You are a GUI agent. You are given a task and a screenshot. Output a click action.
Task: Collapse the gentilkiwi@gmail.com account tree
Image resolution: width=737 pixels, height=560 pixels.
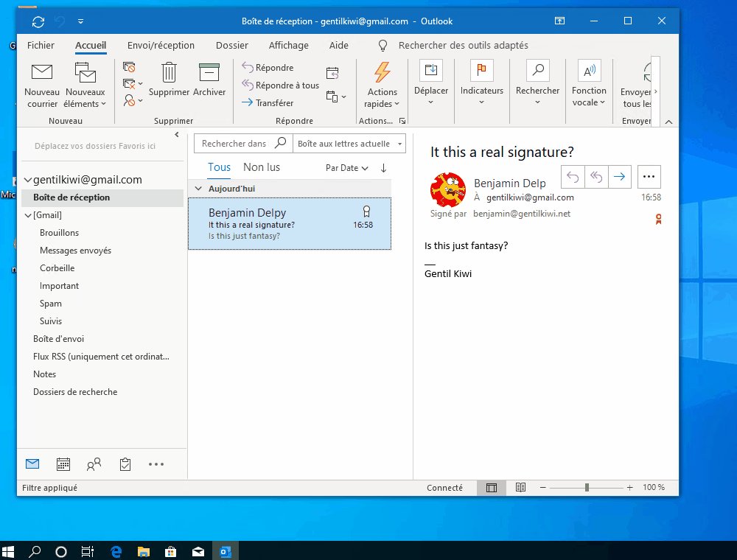28,180
